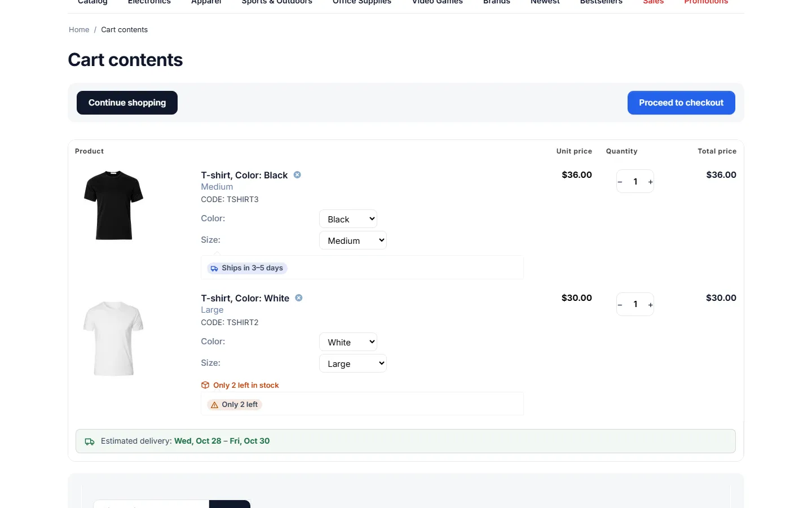Increase quantity of white T-shirt

point(650,305)
